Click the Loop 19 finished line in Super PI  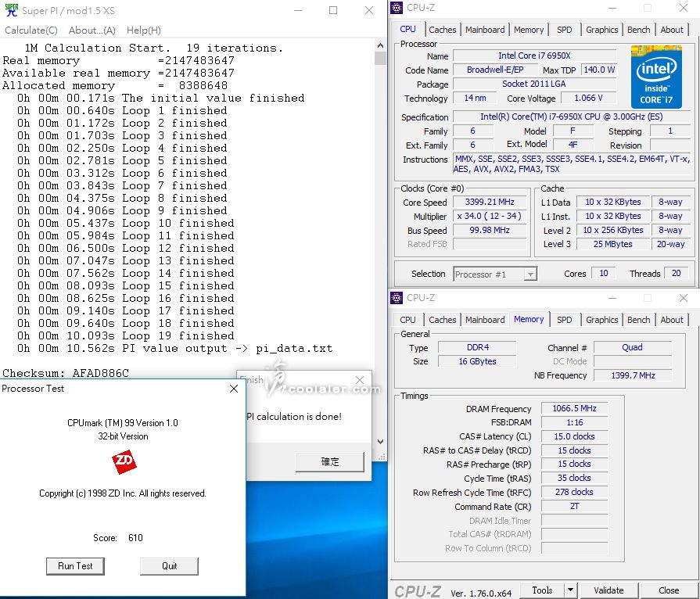point(125,335)
